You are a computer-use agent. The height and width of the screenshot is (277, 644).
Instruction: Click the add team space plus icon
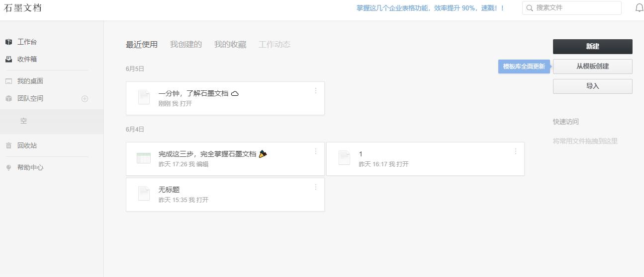tap(85, 99)
